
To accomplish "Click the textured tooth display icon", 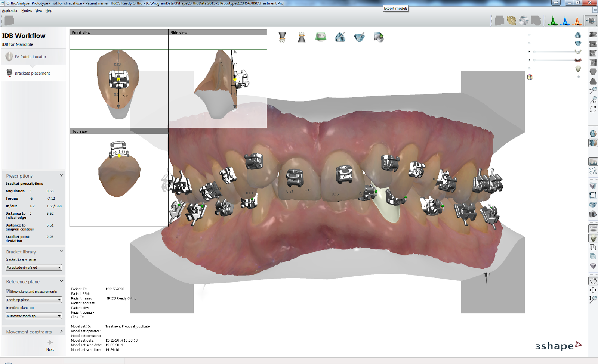I will [x=593, y=238].
